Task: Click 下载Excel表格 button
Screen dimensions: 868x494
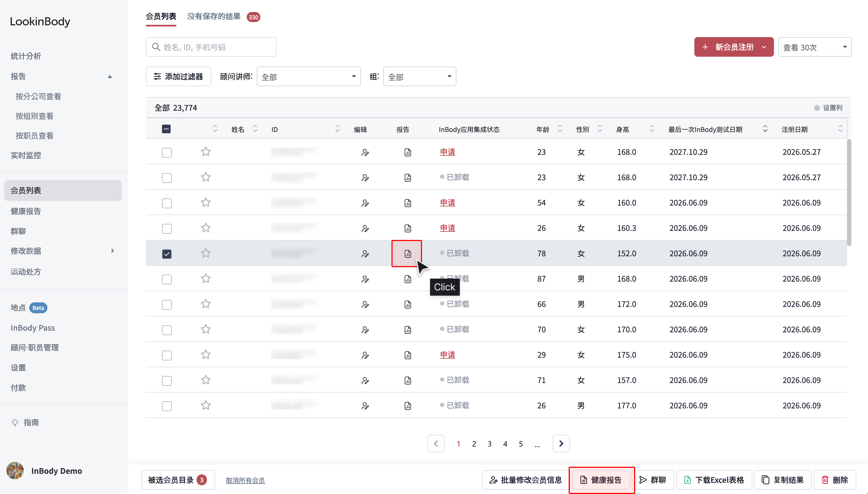Action: point(714,480)
